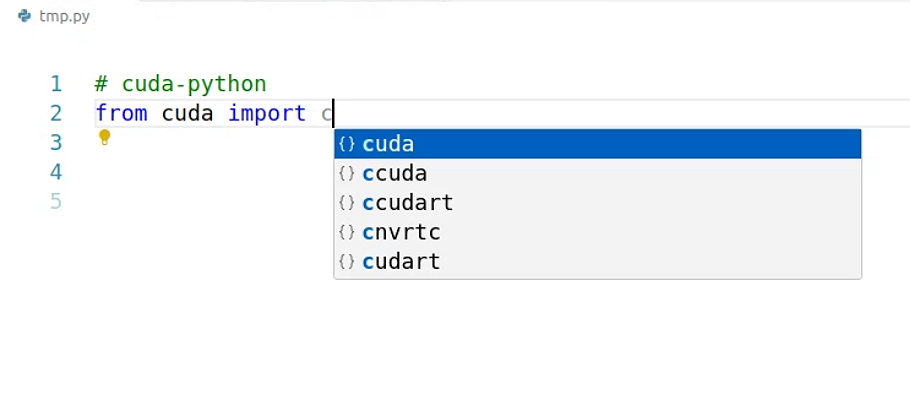Click line number 5 in the gutter
The height and width of the screenshot is (414, 910).
click(x=56, y=201)
